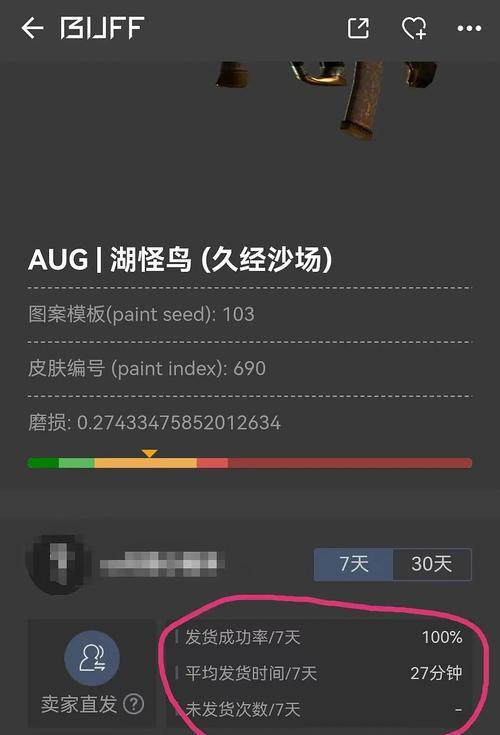The height and width of the screenshot is (735, 500).
Task: Click the seller direct delivery icon
Action: 92,658
